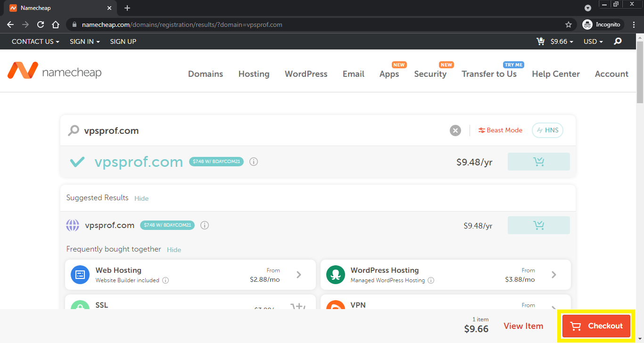Click the Web Hosting blue icon
Screen dimensions: 644x343
pos(80,275)
